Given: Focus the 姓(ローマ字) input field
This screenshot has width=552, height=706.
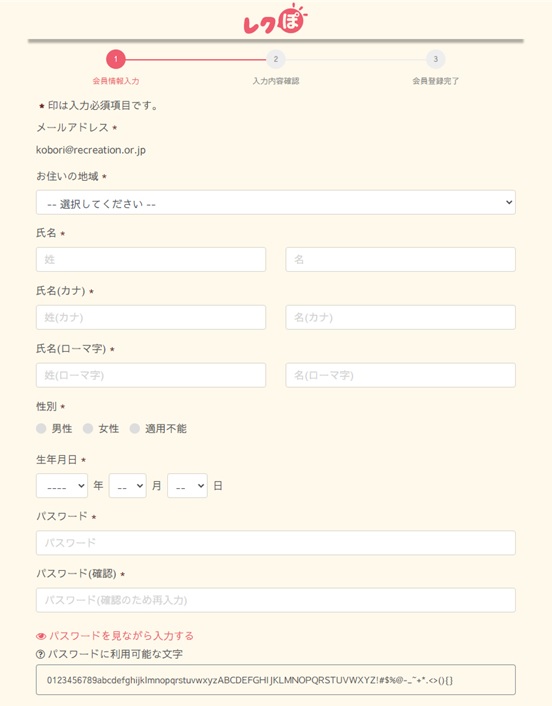Looking at the screenshot, I should click(151, 375).
